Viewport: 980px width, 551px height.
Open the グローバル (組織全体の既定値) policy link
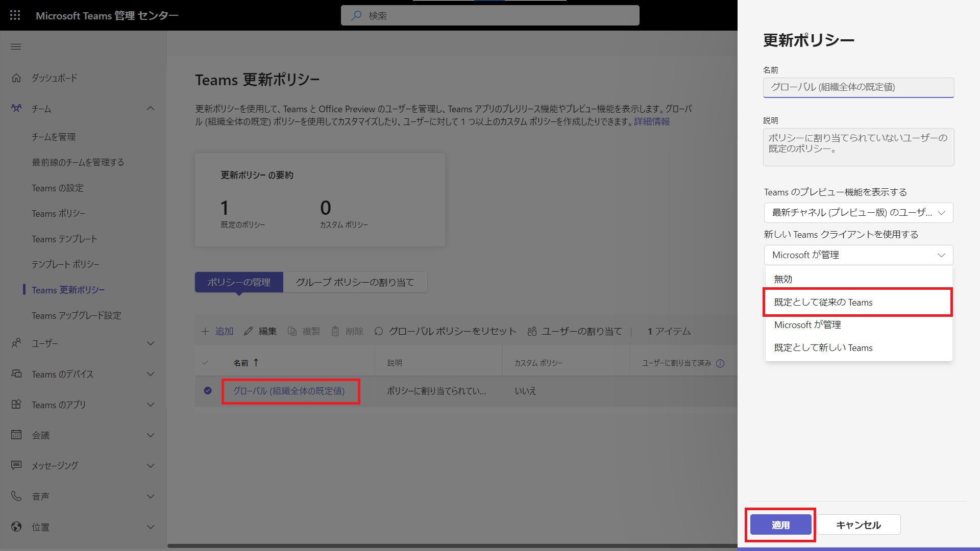click(x=289, y=391)
